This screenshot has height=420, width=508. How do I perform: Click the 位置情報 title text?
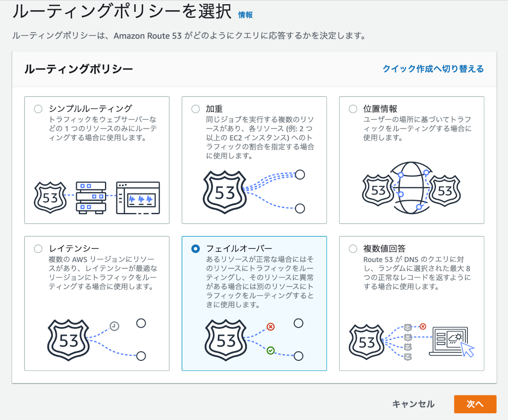[x=380, y=108]
